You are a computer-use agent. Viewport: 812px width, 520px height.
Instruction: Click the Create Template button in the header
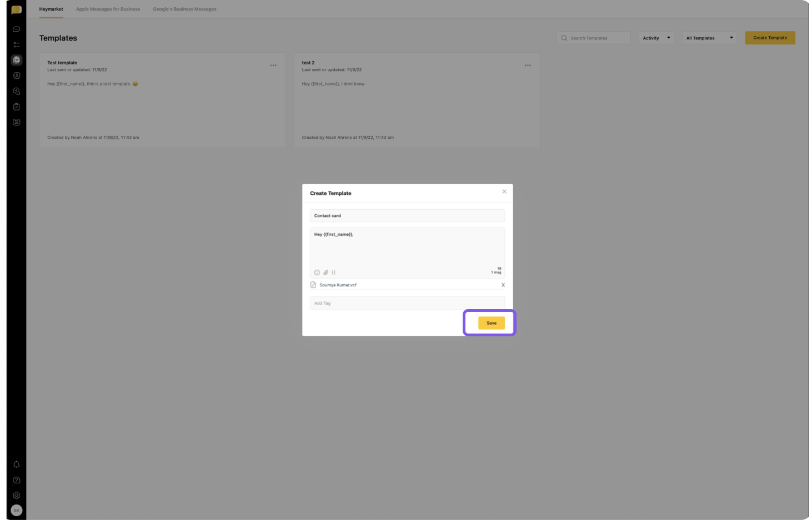pos(770,38)
